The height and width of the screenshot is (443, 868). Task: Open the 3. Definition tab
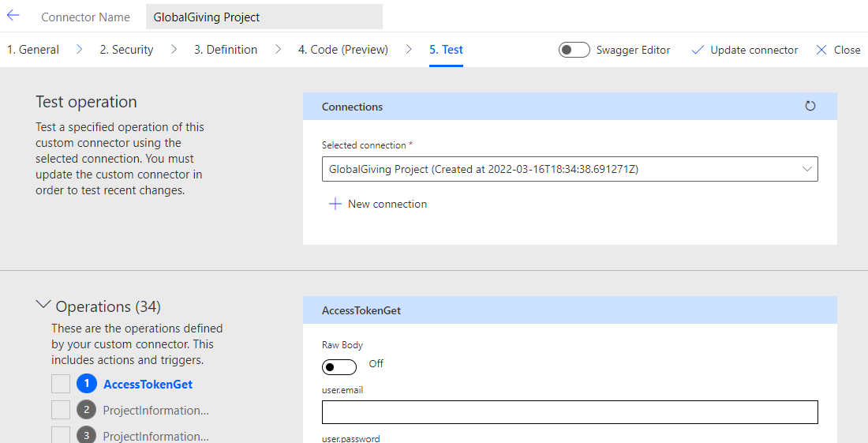(x=226, y=49)
